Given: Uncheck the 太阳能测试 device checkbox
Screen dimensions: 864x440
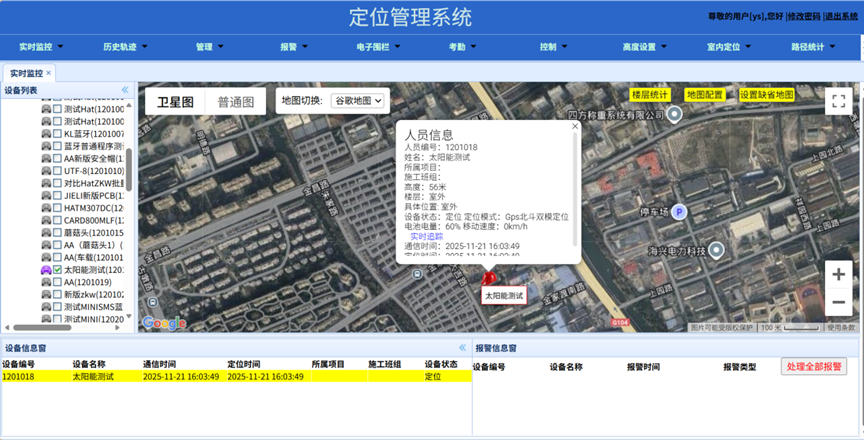Looking at the screenshot, I should (x=58, y=270).
